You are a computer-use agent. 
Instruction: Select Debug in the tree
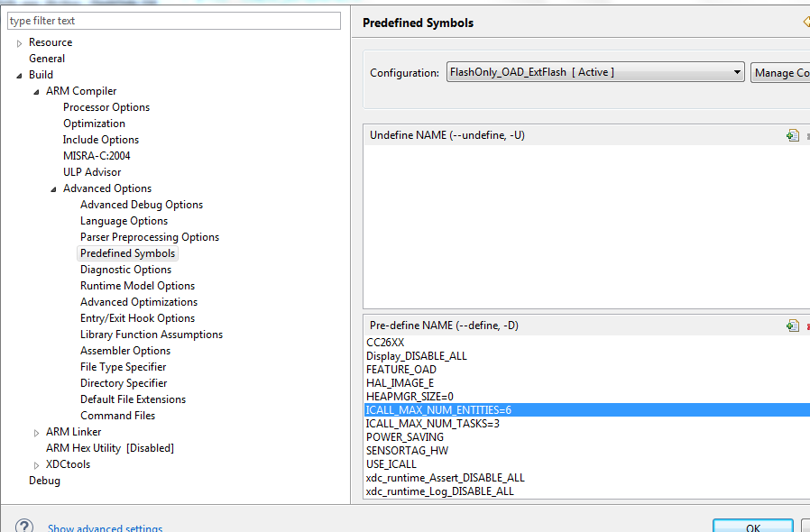pyautogui.click(x=44, y=481)
